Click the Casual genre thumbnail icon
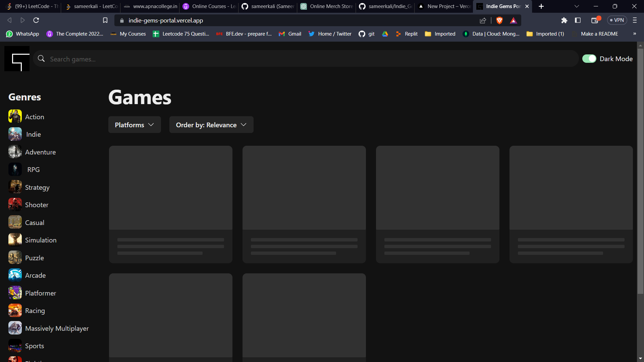Image resolution: width=644 pixels, height=362 pixels. 15,222
